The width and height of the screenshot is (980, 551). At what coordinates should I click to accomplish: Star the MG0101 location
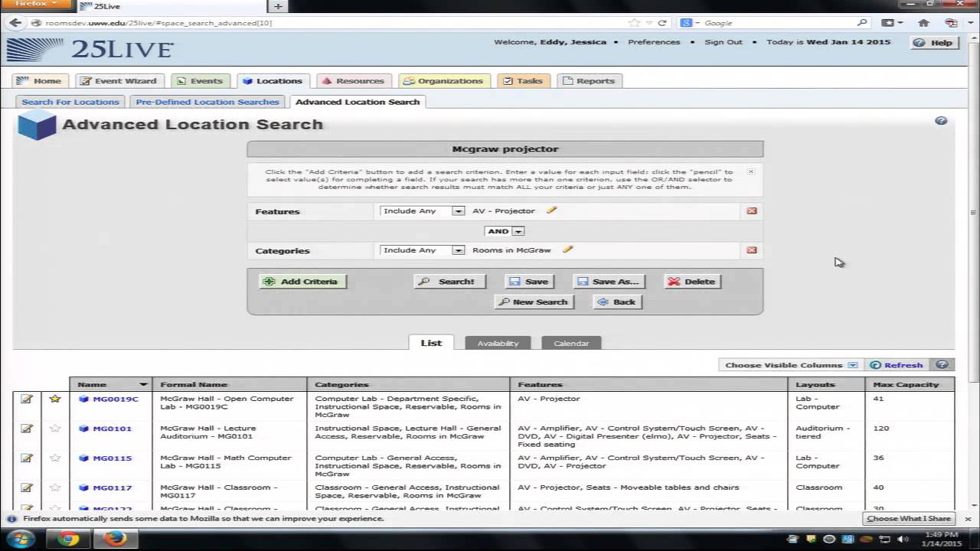point(54,429)
